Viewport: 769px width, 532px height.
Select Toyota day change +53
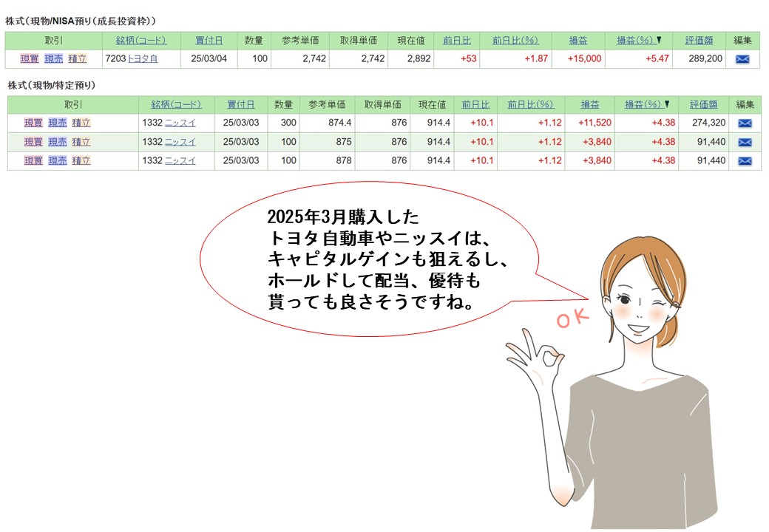coord(468,59)
